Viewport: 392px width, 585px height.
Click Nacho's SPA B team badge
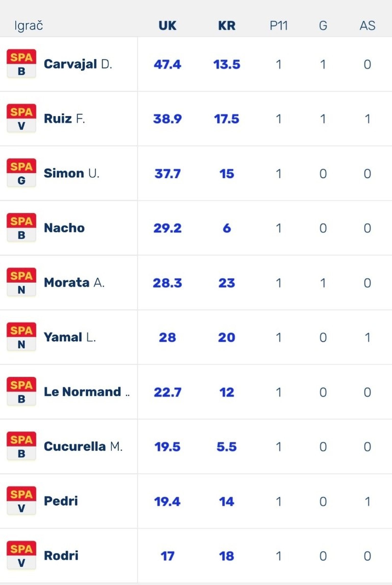coord(21,228)
